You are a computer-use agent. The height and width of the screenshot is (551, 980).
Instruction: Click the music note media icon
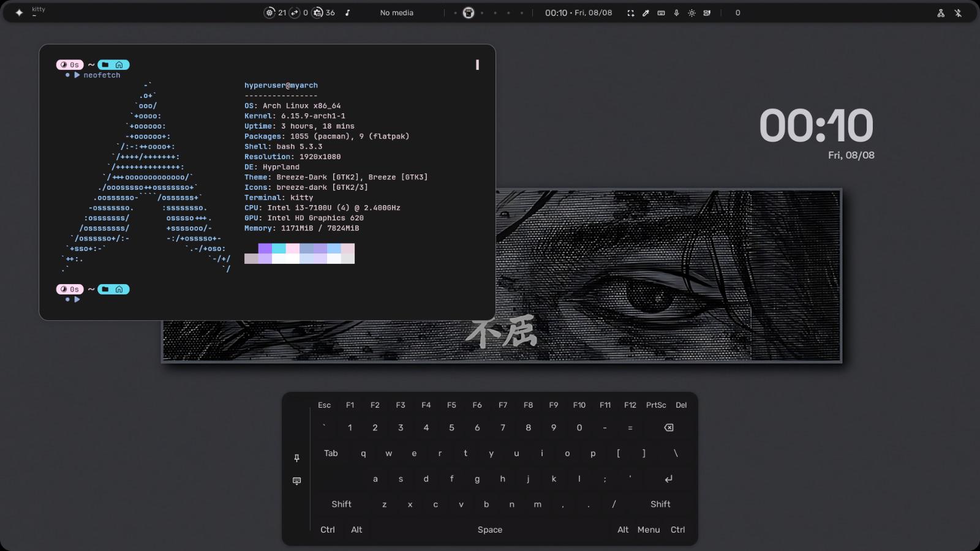tap(347, 12)
